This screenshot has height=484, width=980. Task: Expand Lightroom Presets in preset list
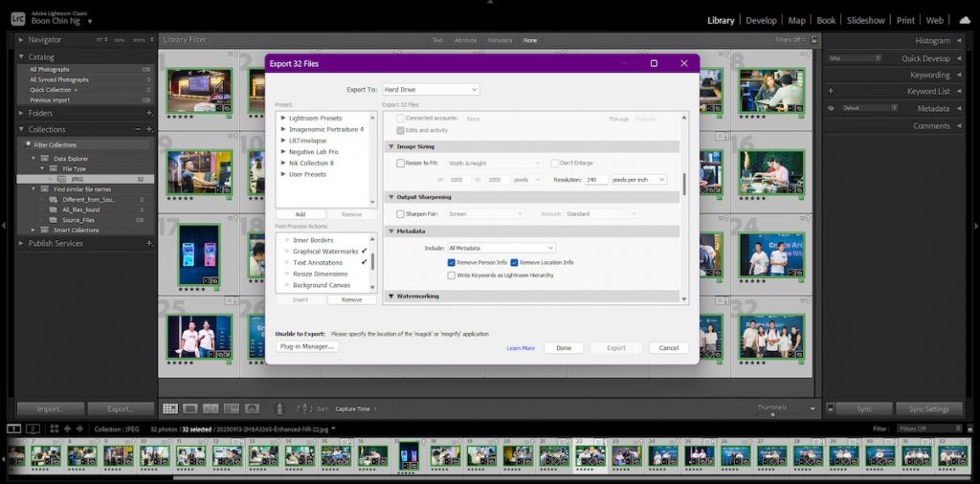283,118
